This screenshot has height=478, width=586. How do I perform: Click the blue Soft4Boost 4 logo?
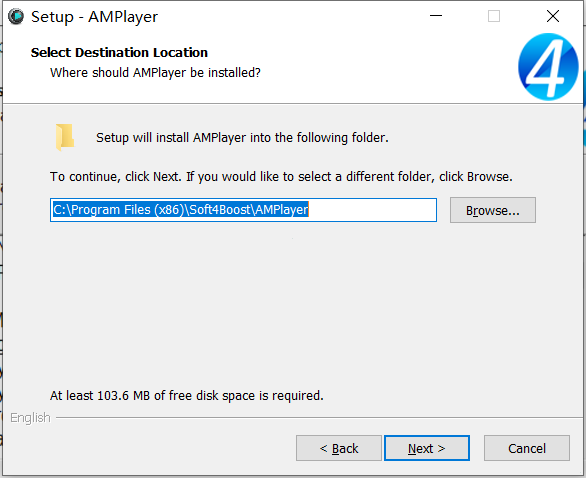[x=548, y=67]
